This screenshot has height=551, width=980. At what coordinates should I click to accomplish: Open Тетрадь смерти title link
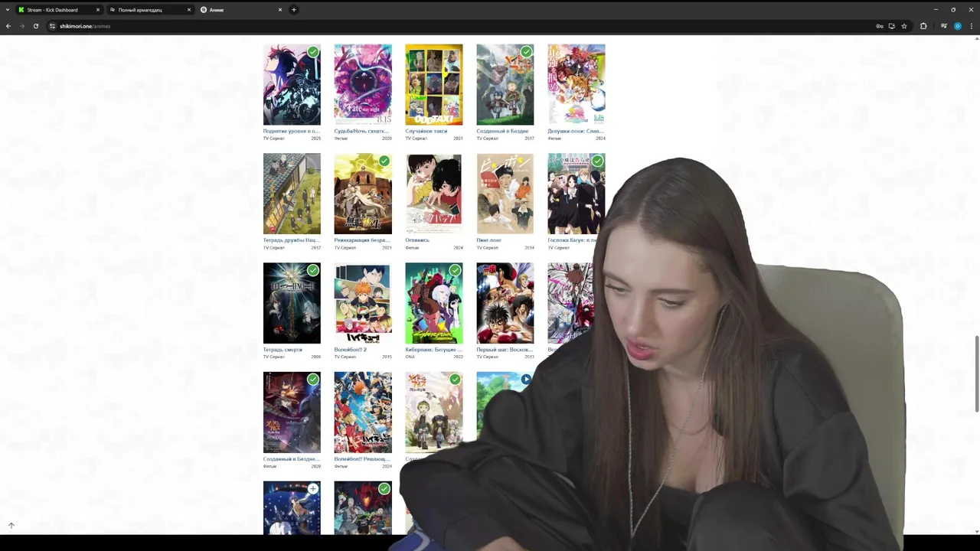click(283, 350)
